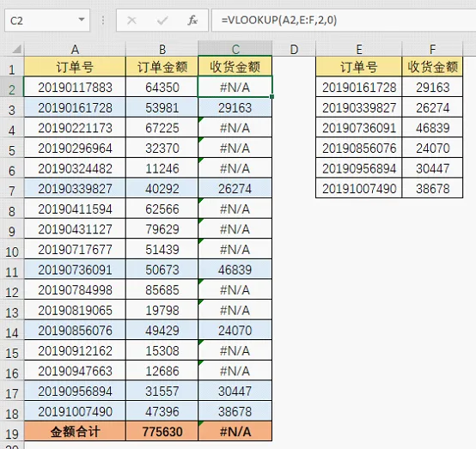Select cell B6 containing 11246

click(x=162, y=168)
